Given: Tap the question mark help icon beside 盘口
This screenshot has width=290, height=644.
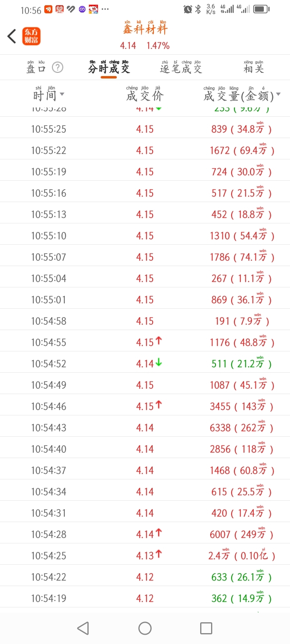Looking at the screenshot, I should (58, 67).
